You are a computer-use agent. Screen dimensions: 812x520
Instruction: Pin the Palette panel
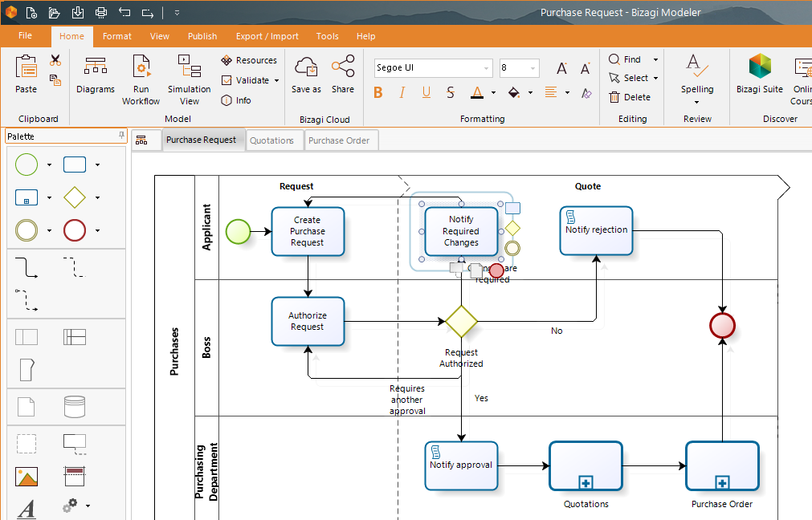pyautogui.click(x=122, y=135)
